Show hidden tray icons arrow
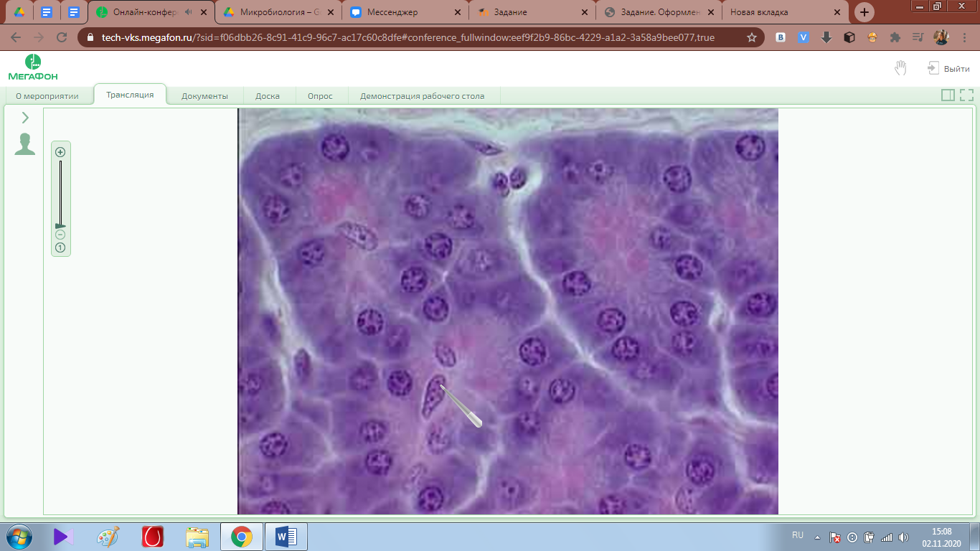Screen dimensions: 980x551 click(817, 537)
